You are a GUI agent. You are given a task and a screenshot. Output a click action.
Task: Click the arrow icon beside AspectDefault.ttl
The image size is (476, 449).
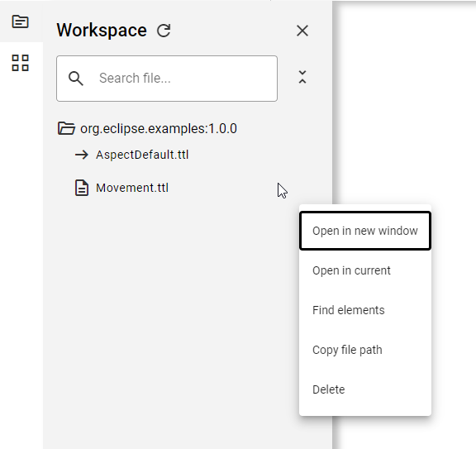(x=82, y=155)
